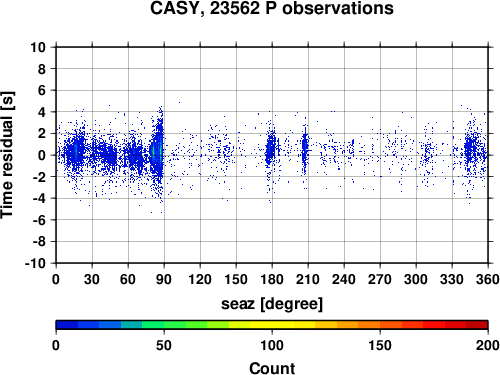Click the chart title CASY P observations
The width and height of the screenshot is (500, 375).
[272, 8]
